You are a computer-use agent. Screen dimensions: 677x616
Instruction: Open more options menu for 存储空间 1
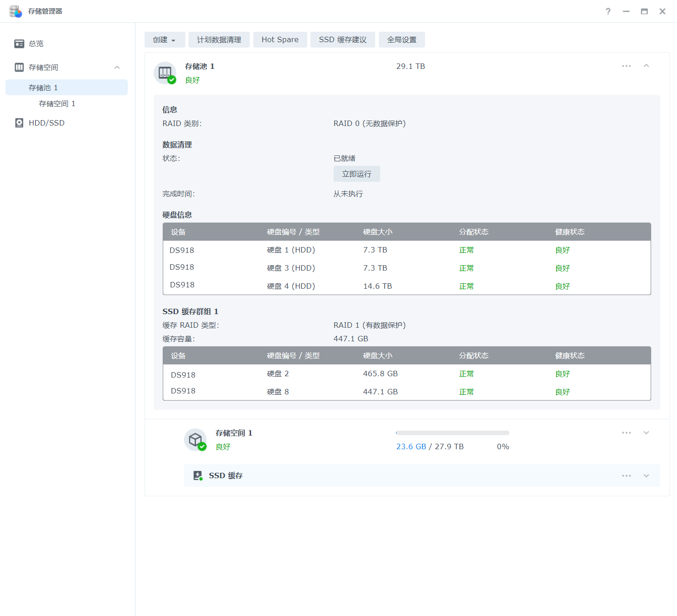coord(626,433)
